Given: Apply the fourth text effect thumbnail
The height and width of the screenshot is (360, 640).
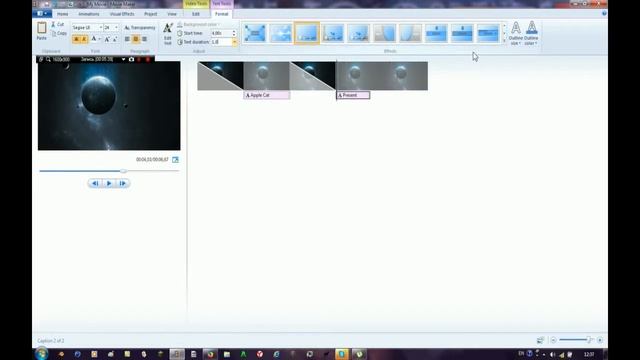Looking at the screenshot, I should click(333, 33).
